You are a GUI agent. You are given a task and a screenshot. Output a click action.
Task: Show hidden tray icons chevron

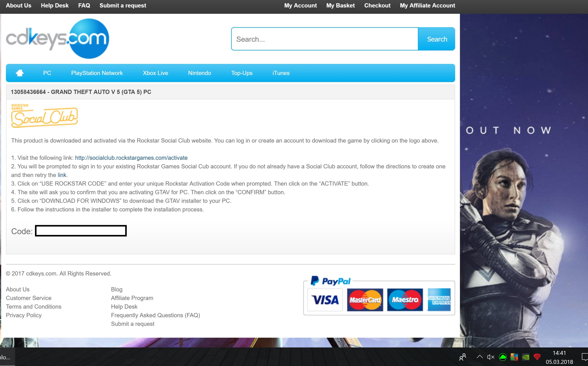pyautogui.click(x=480, y=357)
